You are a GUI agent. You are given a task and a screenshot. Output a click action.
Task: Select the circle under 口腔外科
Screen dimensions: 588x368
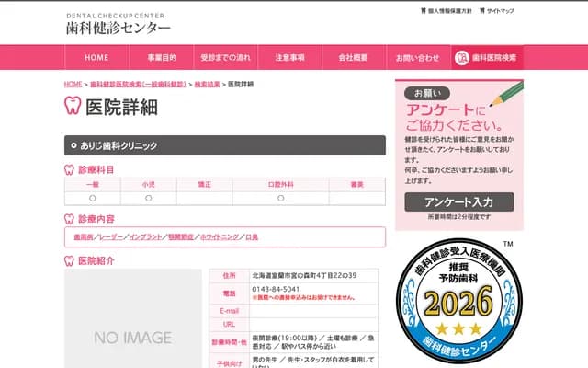(x=280, y=198)
